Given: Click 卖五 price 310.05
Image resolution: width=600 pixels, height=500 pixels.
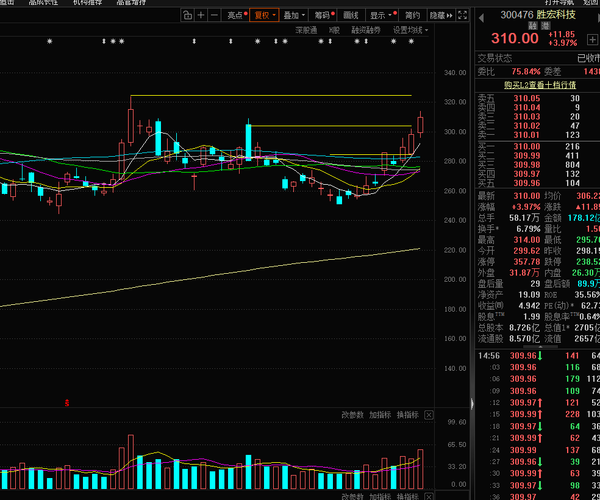Looking at the screenshot, I should (527, 98).
